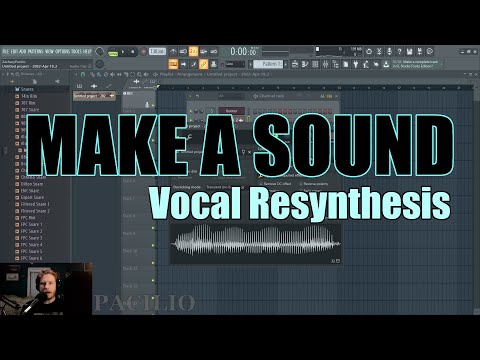Open the VIEW menu
This screenshot has height=360, width=480.
coord(49,51)
